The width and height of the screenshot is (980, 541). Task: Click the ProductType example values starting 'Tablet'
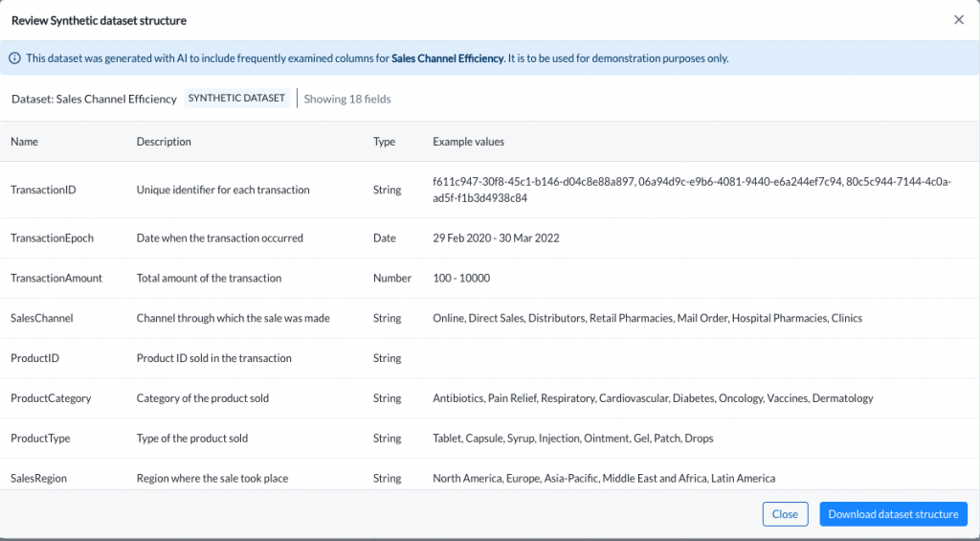tap(572, 438)
